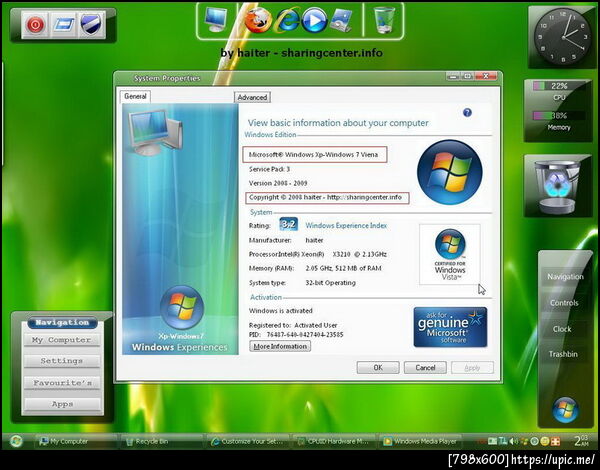Switch to Windows Media Player taskbar button

[x=420, y=441]
